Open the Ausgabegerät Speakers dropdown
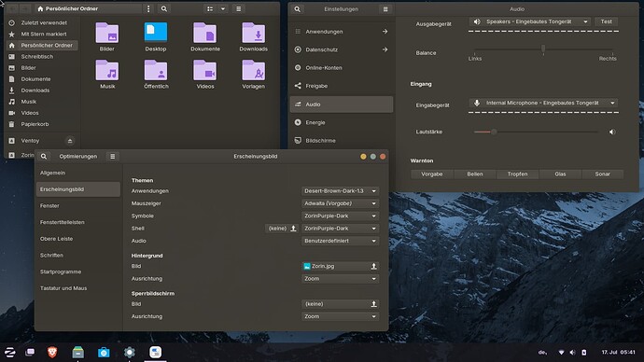 (x=530, y=21)
